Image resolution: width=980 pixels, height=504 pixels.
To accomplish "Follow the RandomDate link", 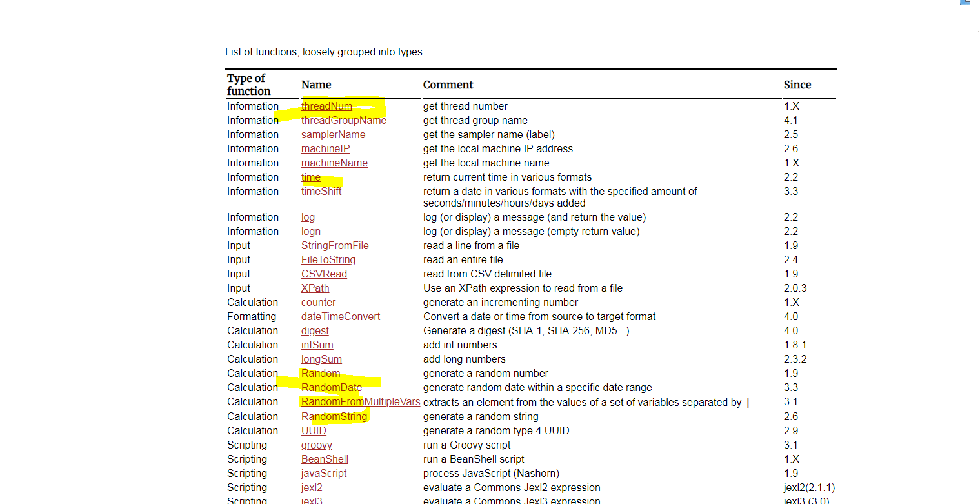I will [x=332, y=387].
